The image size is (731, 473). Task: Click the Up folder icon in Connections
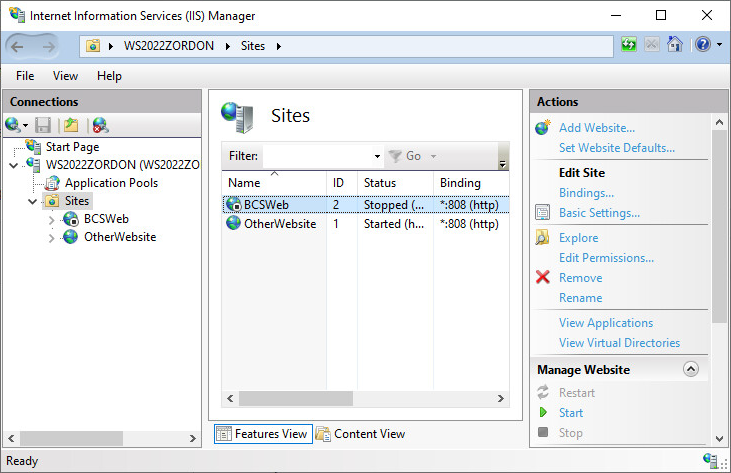tap(71, 125)
